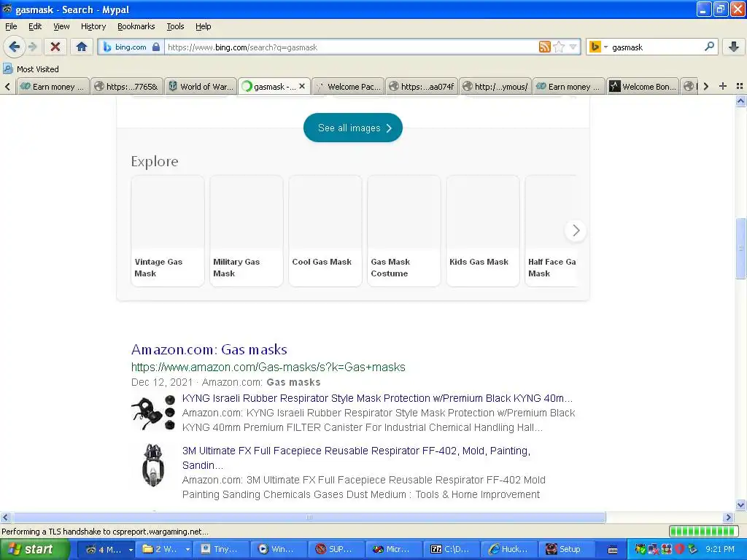Expand the 2 W... folder taskbar group
Viewport: 747px width, 560px height.
[187, 550]
